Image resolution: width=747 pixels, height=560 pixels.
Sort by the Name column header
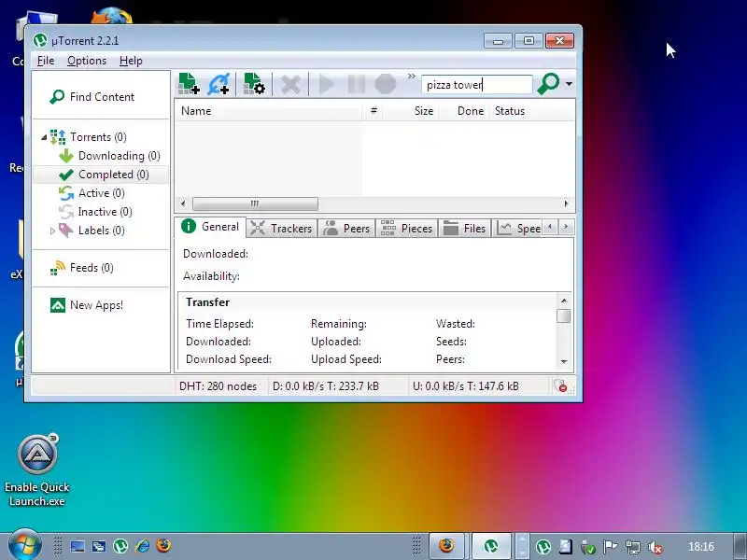(268, 111)
